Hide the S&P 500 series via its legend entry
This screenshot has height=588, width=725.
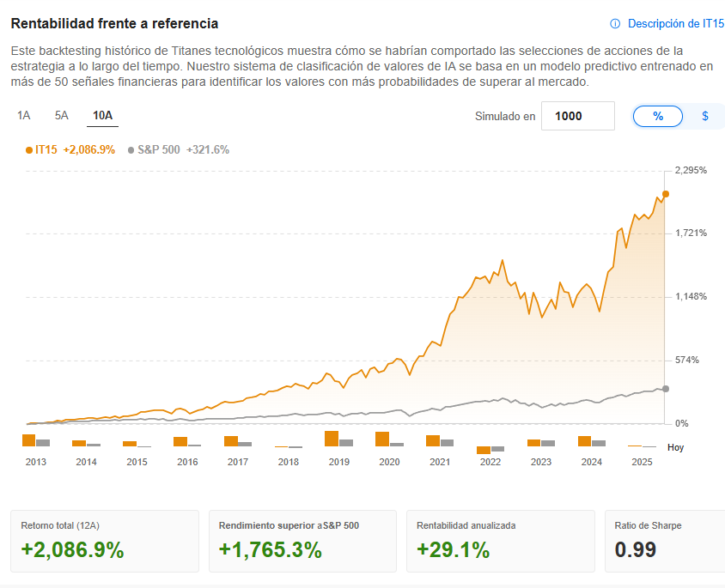[158, 149]
